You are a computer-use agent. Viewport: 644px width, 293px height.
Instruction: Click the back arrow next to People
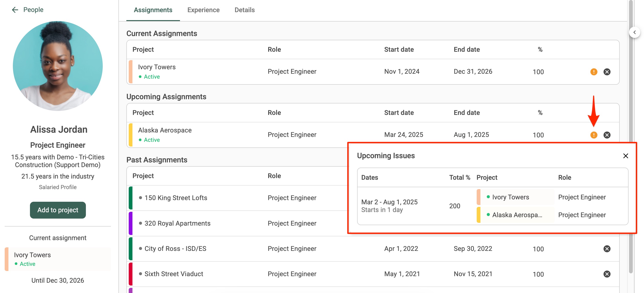[15, 10]
